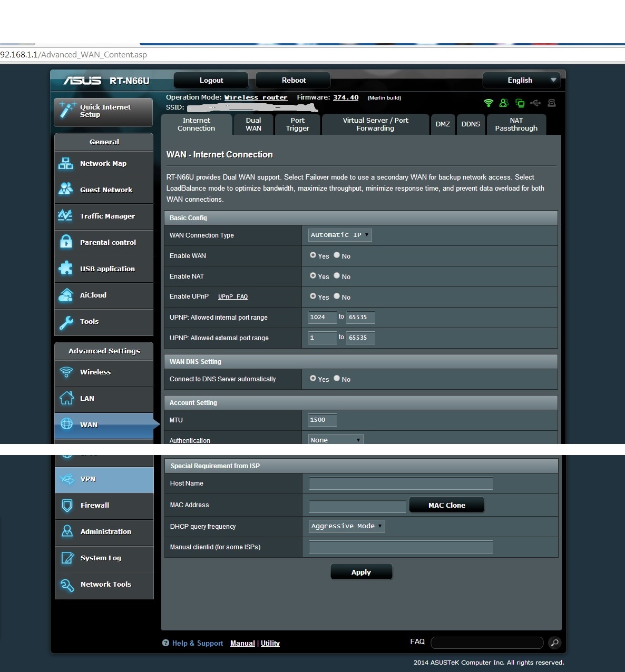Image resolution: width=625 pixels, height=672 pixels.
Task: Click the guest network status icon in header
Action: (504, 103)
